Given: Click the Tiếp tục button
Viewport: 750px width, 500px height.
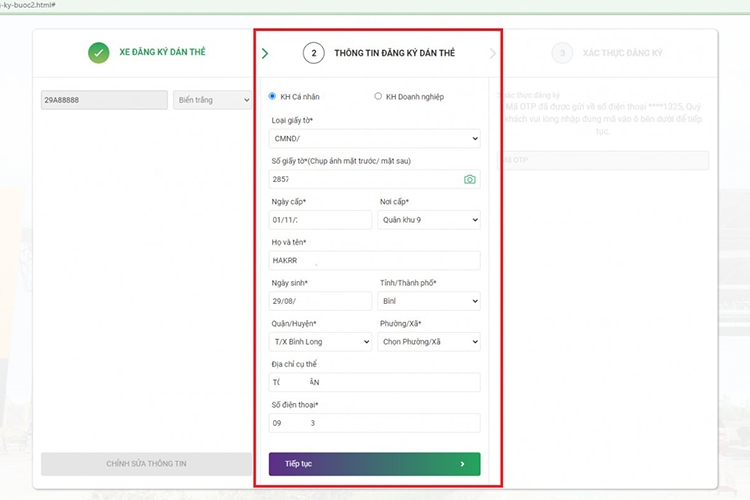Looking at the screenshot, I should point(375,464).
